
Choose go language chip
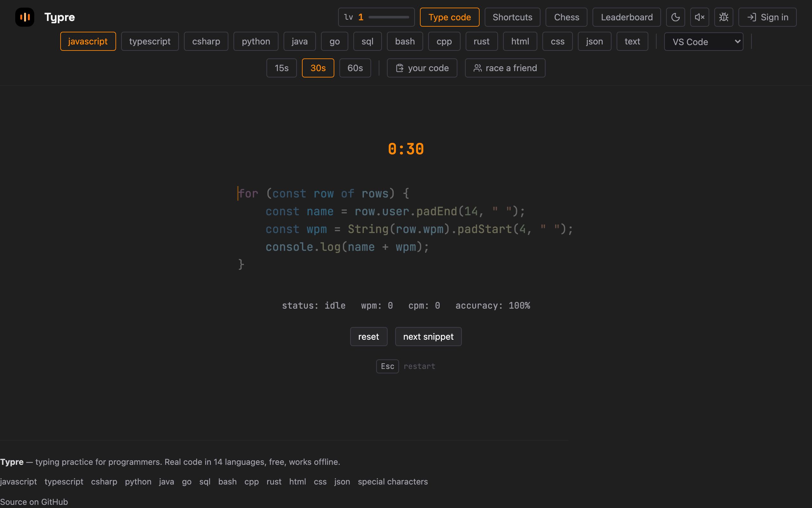point(335,41)
